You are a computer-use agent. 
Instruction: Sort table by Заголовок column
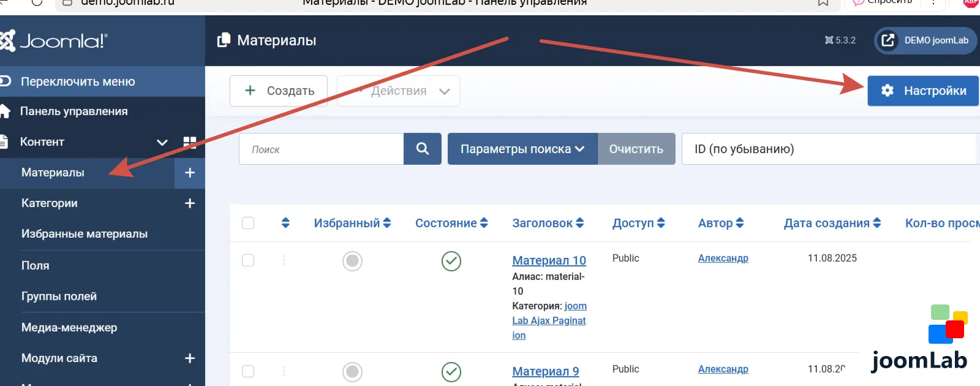coord(548,223)
